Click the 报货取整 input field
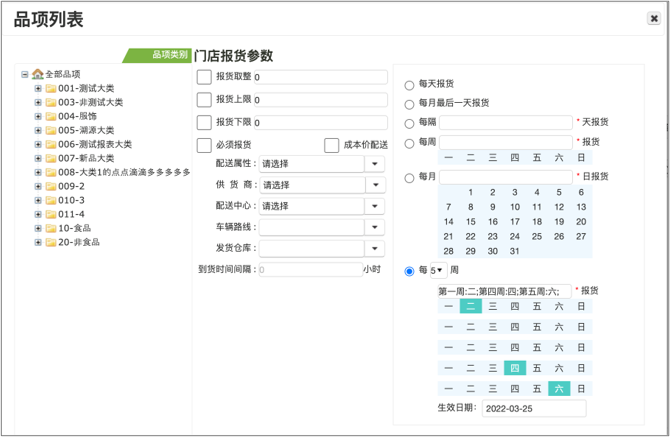 321,77
